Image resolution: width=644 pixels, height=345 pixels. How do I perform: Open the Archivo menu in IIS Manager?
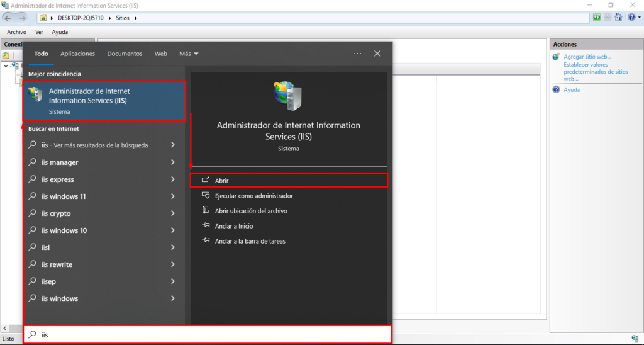click(16, 32)
